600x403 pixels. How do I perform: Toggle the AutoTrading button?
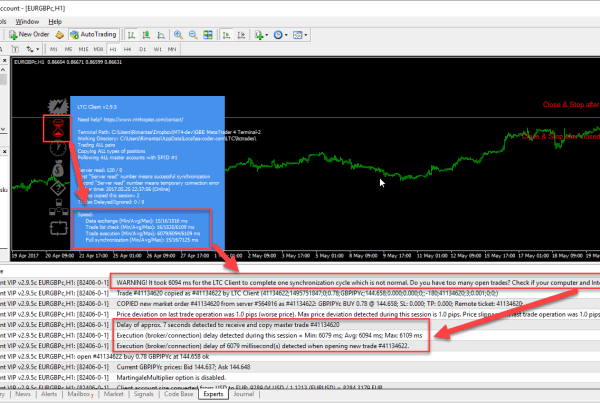coord(93,34)
